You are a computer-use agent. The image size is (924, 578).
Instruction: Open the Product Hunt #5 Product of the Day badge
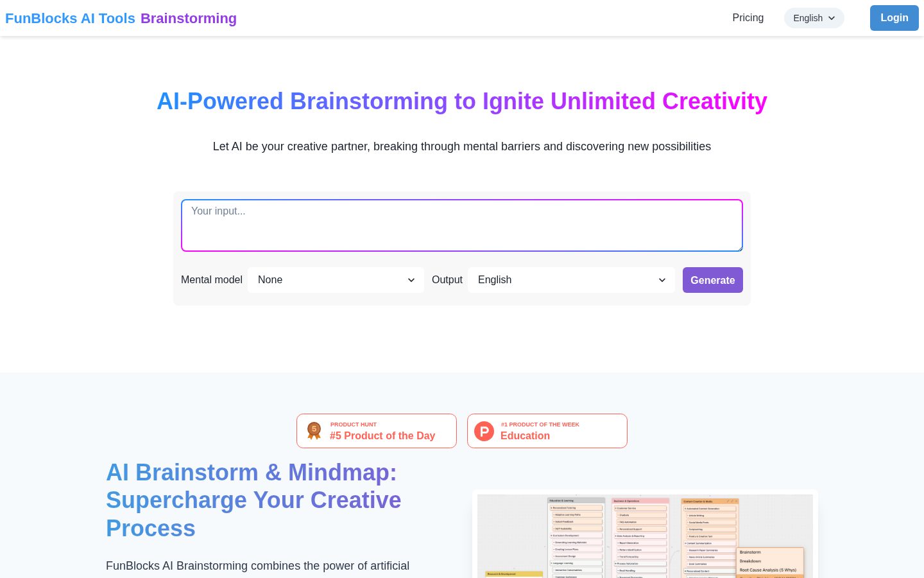377,431
